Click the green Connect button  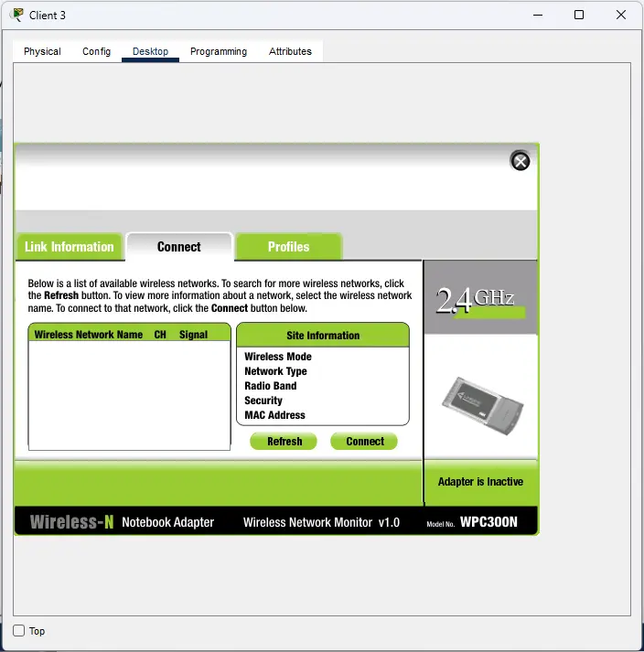(365, 441)
